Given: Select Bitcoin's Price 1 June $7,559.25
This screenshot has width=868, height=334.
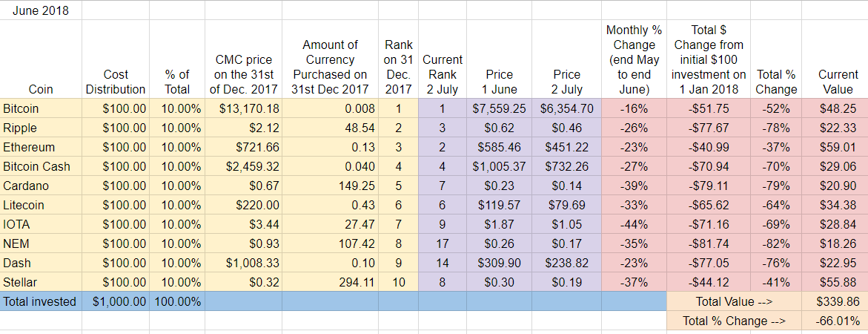Looking at the screenshot, I should (499, 109).
